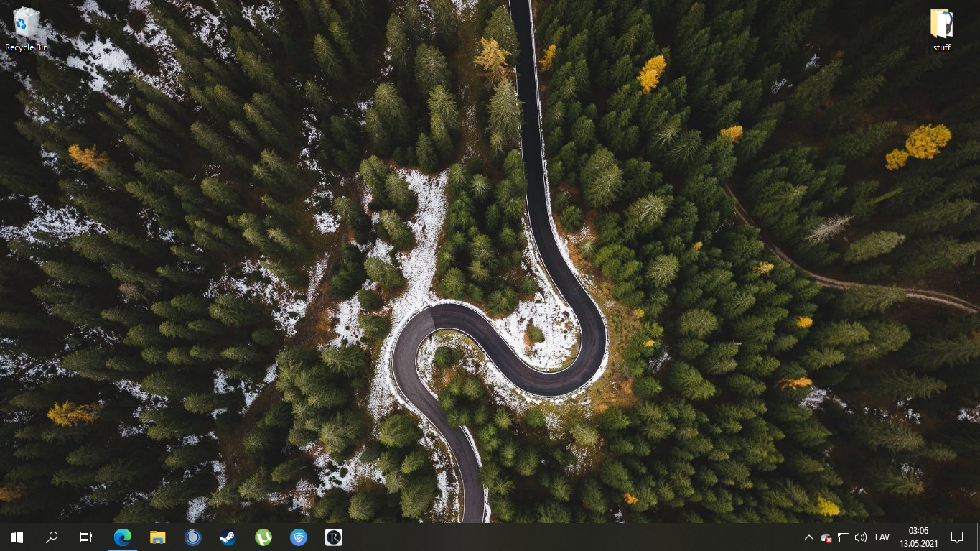The height and width of the screenshot is (551, 980).
Task: Open the volume speaker tray icon
Action: tap(861, 537)
